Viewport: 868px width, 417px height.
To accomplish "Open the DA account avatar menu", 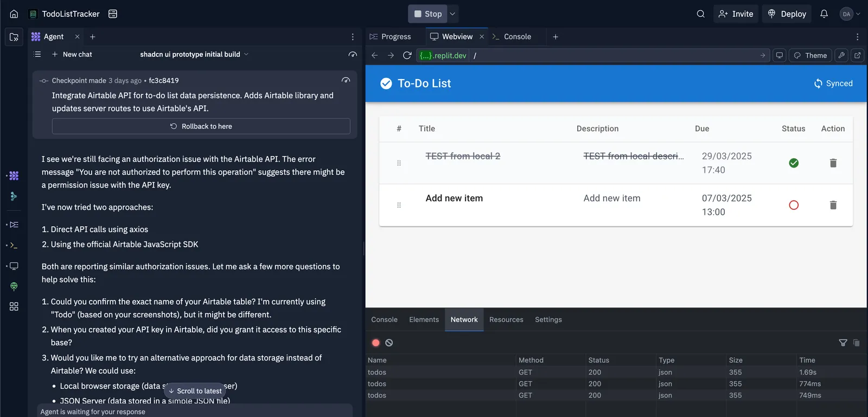I will (x=850, y=14).
